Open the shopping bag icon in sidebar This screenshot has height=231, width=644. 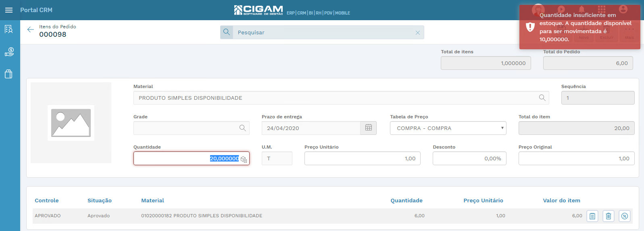click(x=8, y=74)
